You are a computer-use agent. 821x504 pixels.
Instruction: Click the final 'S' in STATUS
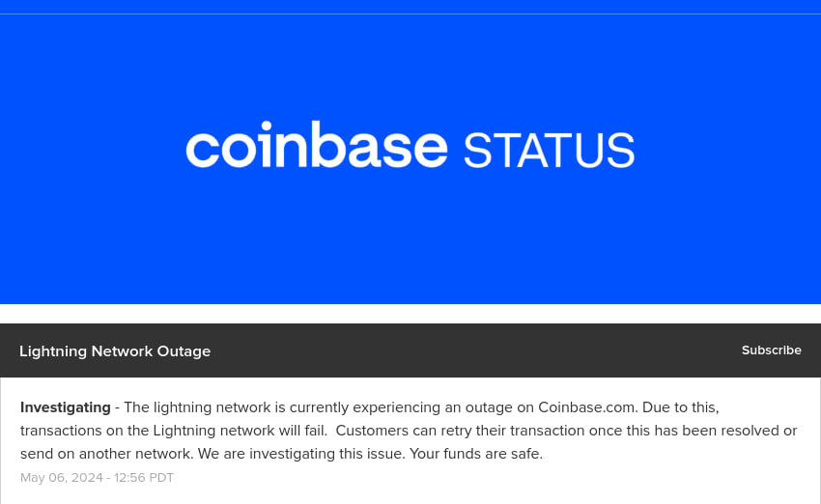click(x=620, y=151)
